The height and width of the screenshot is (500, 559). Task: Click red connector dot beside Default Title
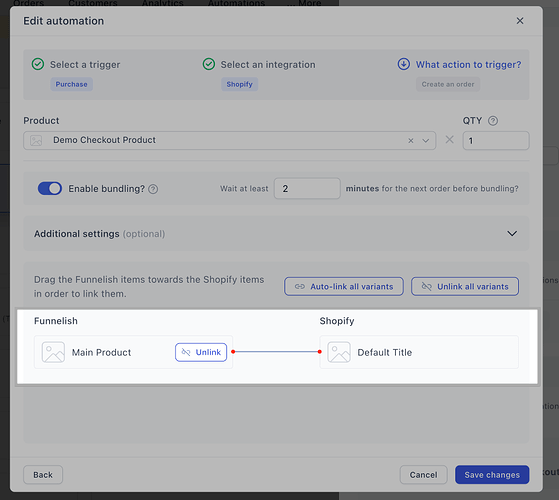[319, 352]
